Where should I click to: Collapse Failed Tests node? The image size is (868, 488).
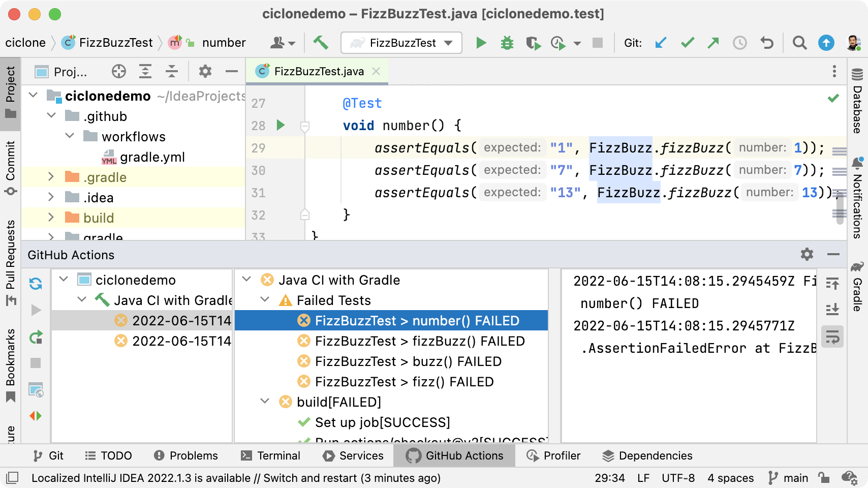[265, 299]
